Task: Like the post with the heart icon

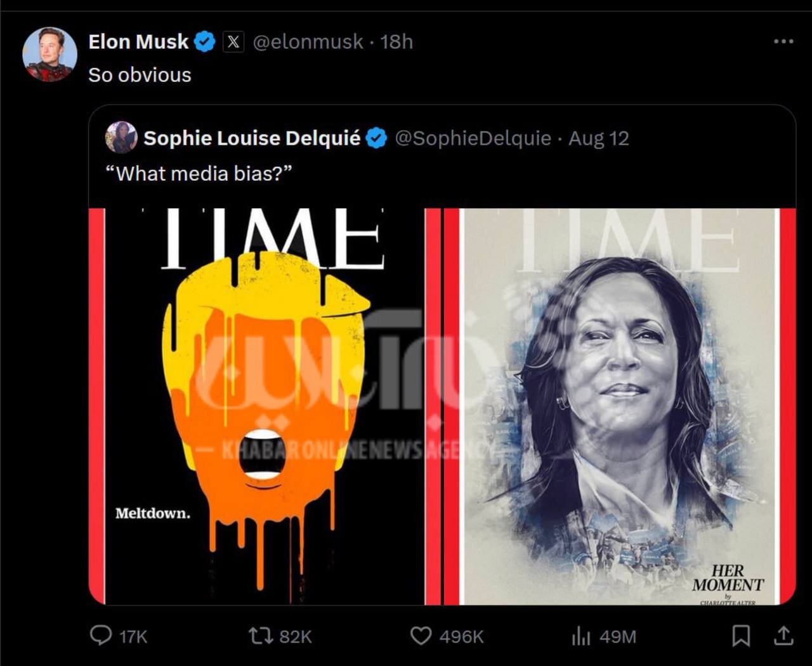Action: pyautogui.click(x=421, y=636)
